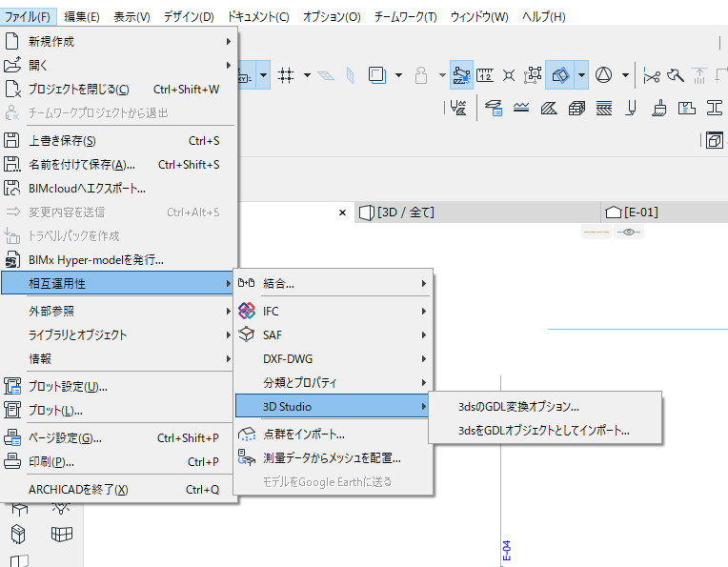Select 測量データからメッシュを配置...

click(x=333, y=457)
